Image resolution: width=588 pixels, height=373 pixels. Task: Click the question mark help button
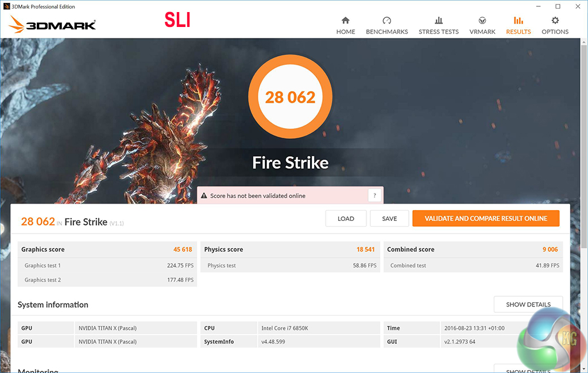(x=374, y=195)
